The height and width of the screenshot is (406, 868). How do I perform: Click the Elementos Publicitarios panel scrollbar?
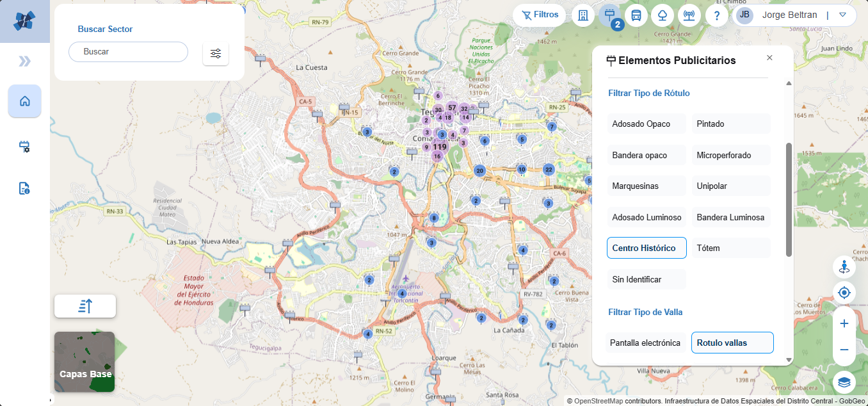[789, 200]
